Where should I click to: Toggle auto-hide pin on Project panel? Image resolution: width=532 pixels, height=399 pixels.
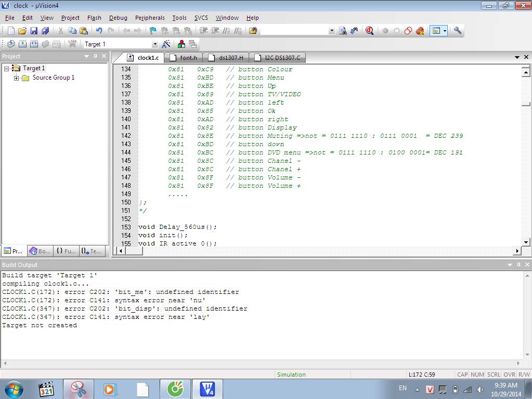tap(95, 56)
